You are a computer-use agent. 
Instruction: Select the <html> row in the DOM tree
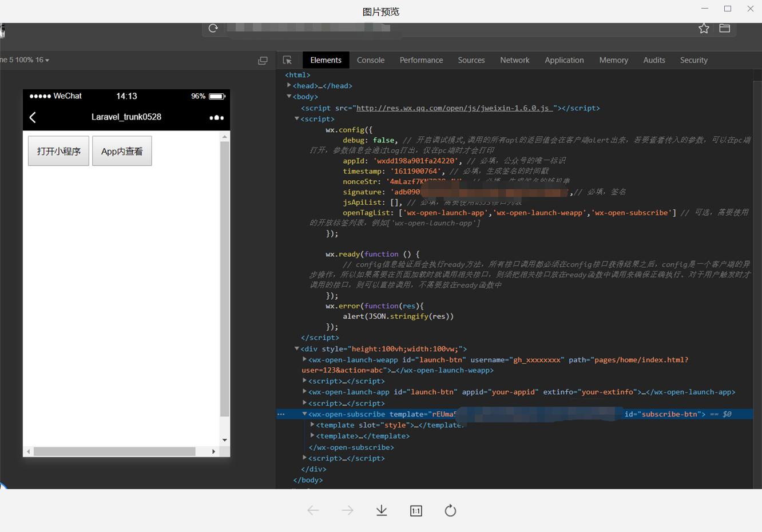pos(297,75)
